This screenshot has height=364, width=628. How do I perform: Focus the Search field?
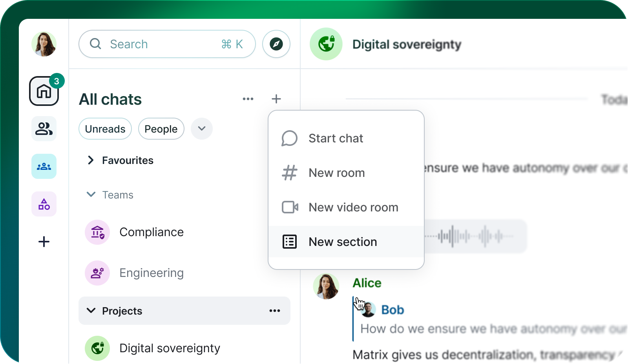[167, 44]
